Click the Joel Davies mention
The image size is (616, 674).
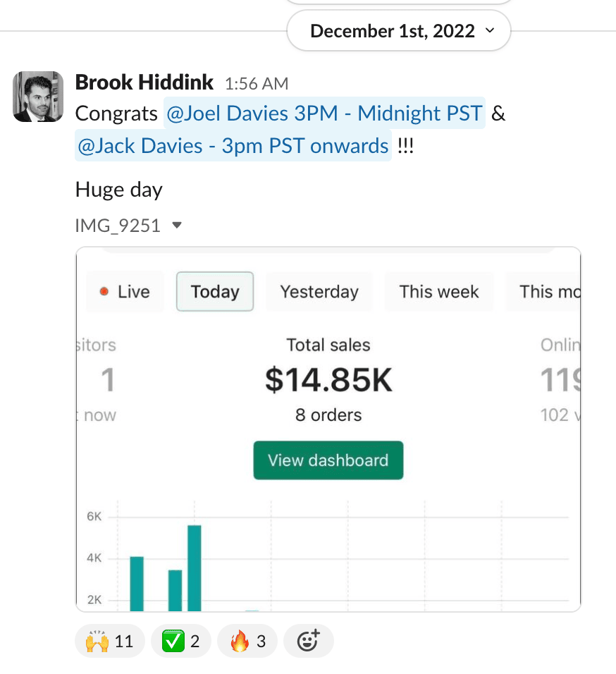pyautogui.click(x=324, y=114)
